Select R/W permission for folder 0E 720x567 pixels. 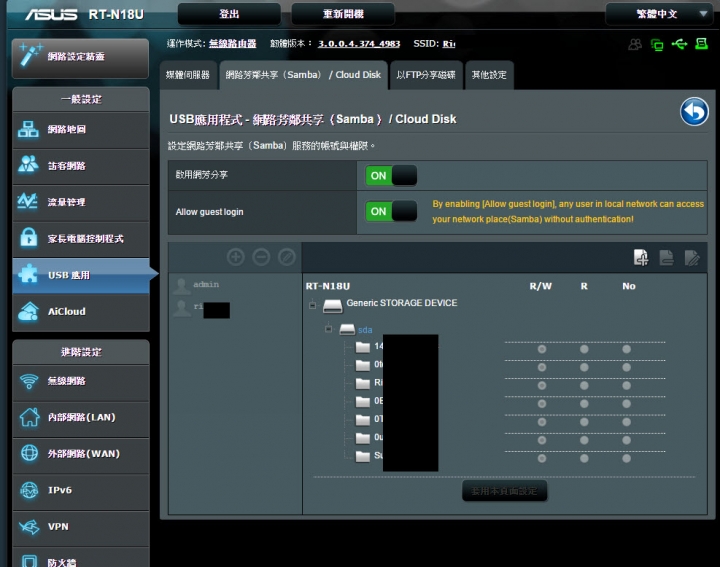(x=542, y=404)
